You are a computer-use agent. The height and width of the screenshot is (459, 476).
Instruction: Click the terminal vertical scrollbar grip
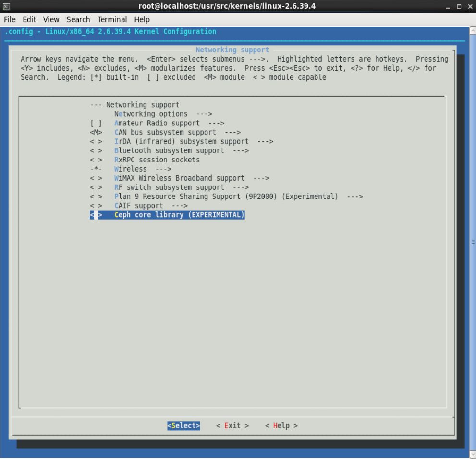473,242
